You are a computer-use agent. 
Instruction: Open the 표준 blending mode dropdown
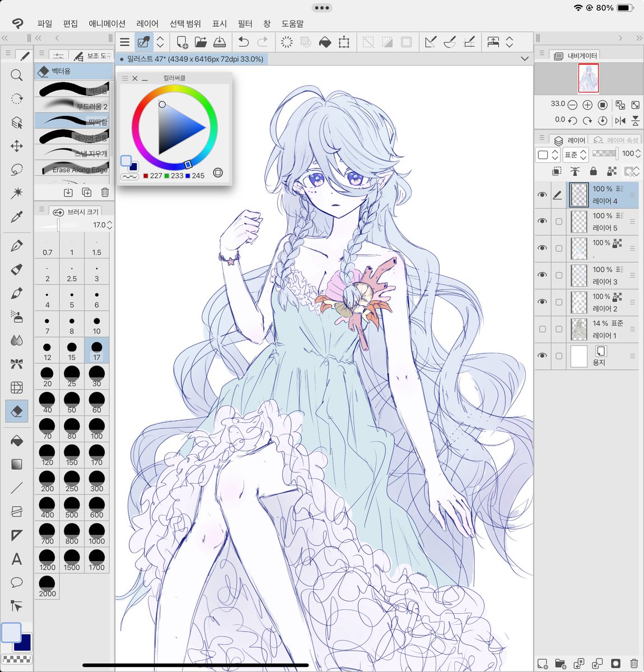click(x=575, y=155)
